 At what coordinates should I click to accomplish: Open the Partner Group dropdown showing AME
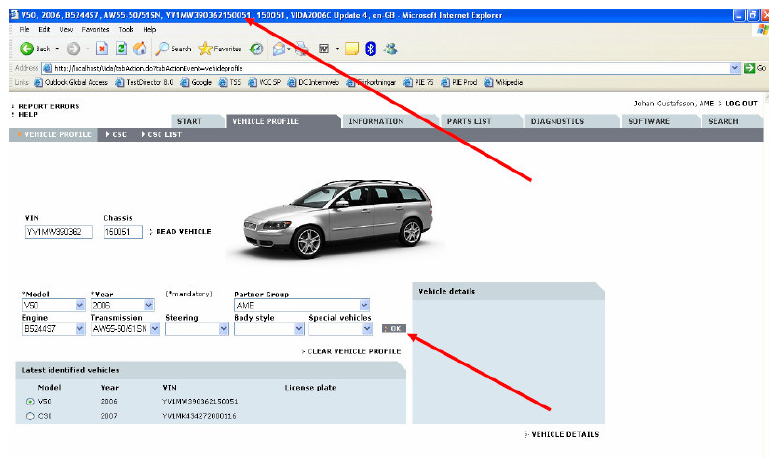pos(302,305)
